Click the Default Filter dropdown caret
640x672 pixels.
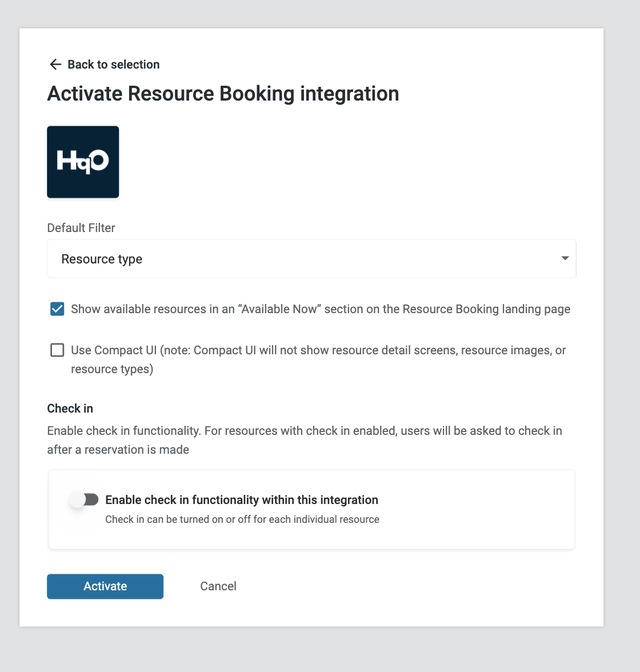coord(565,258)
